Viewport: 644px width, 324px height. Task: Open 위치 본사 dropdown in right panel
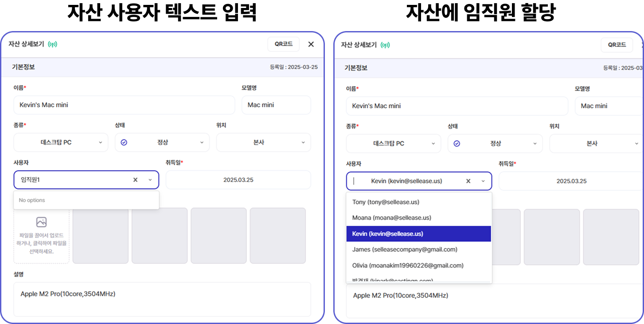click(597, 143)
